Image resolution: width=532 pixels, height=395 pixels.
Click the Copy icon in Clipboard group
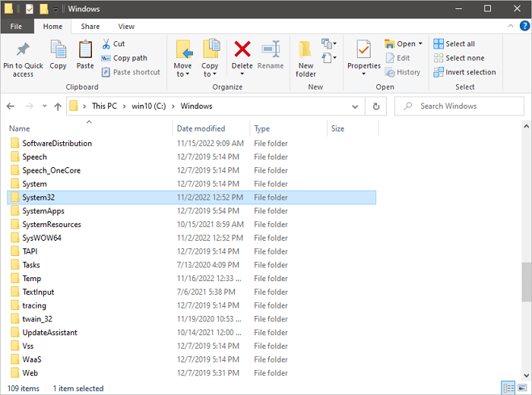(x=59, y=50)
